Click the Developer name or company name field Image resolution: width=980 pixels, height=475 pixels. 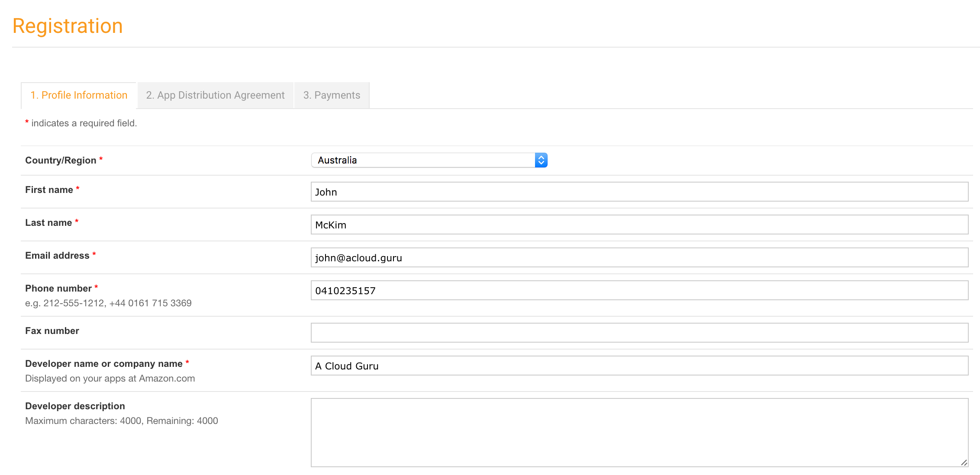point(639,366)
